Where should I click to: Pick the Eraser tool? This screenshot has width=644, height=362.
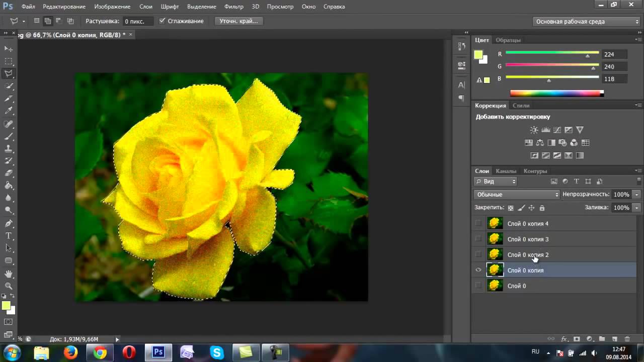9,173
